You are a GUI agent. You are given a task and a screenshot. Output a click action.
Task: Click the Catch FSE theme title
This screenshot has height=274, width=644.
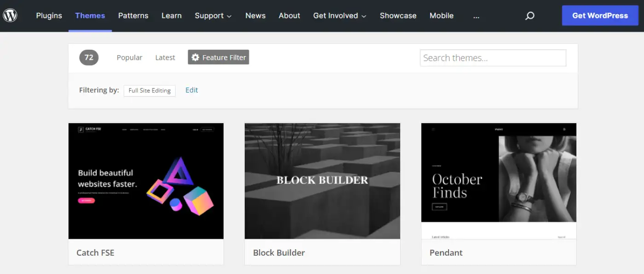coord(95,252)
